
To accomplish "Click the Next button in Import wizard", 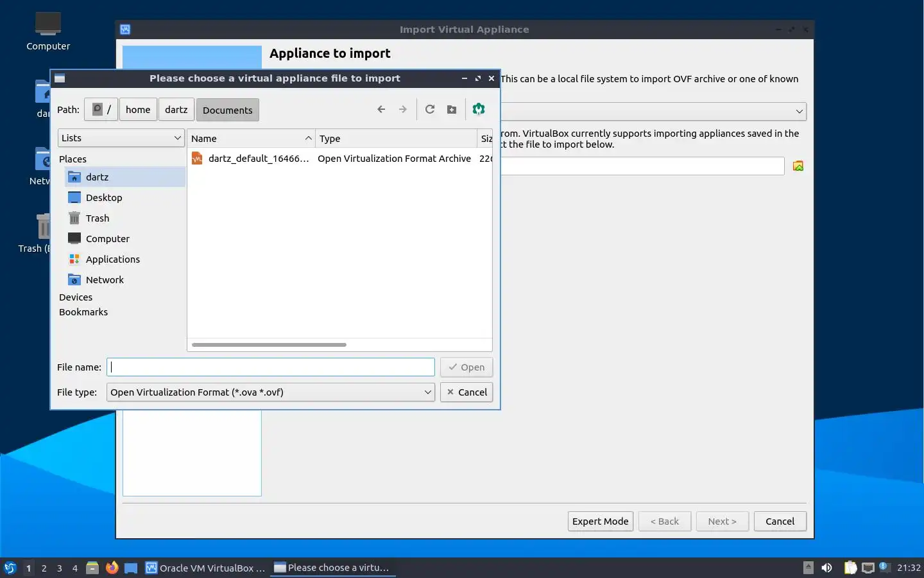I will click(x=723, y=521).
